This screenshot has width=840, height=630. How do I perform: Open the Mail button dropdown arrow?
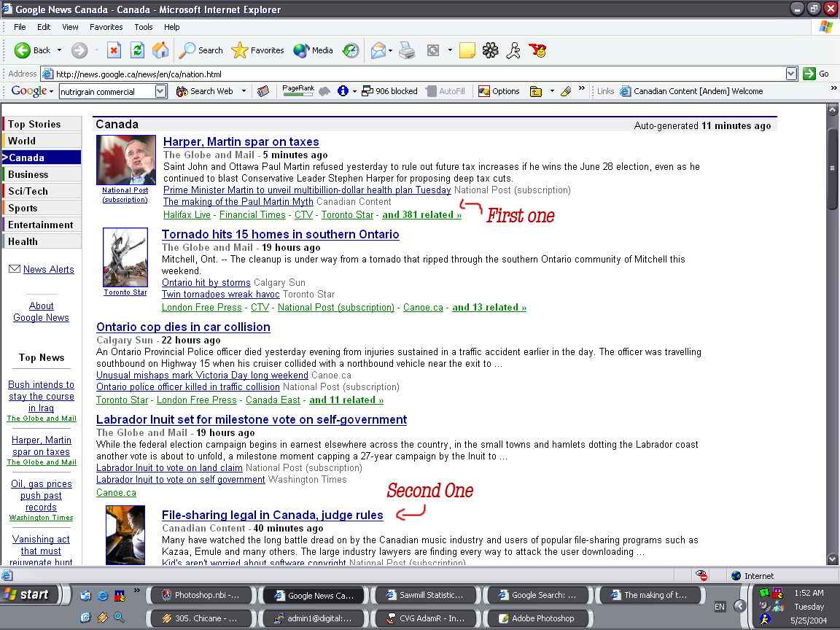point(391,50)
